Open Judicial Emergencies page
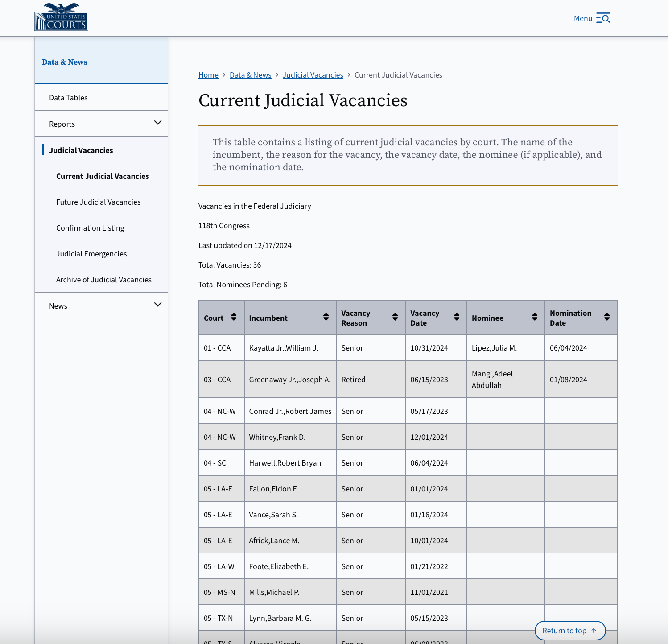668x644 pixels. pyautogui.click(x=91, y=254)
